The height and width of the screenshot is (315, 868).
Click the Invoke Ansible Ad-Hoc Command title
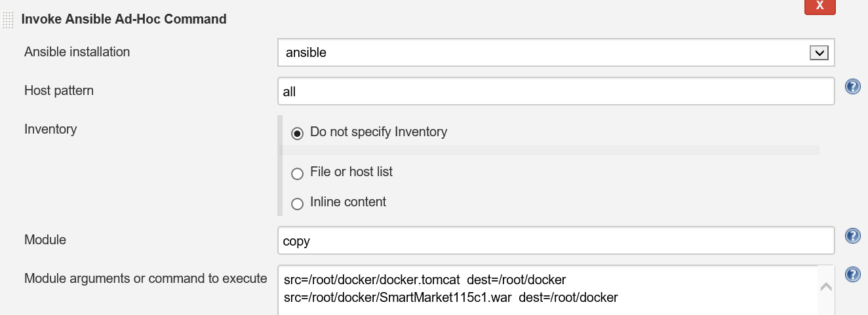click(x=124, y=19)
